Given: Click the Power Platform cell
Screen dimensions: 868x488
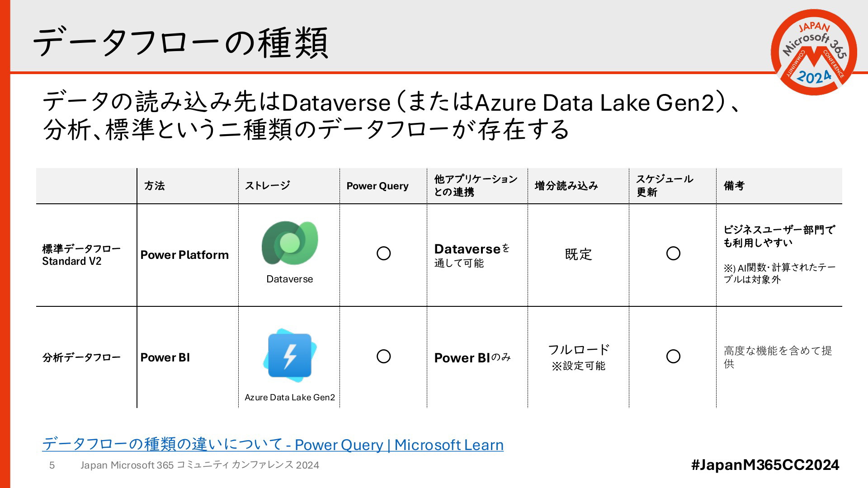Looking at the screenshot, I should coord(184,255).
